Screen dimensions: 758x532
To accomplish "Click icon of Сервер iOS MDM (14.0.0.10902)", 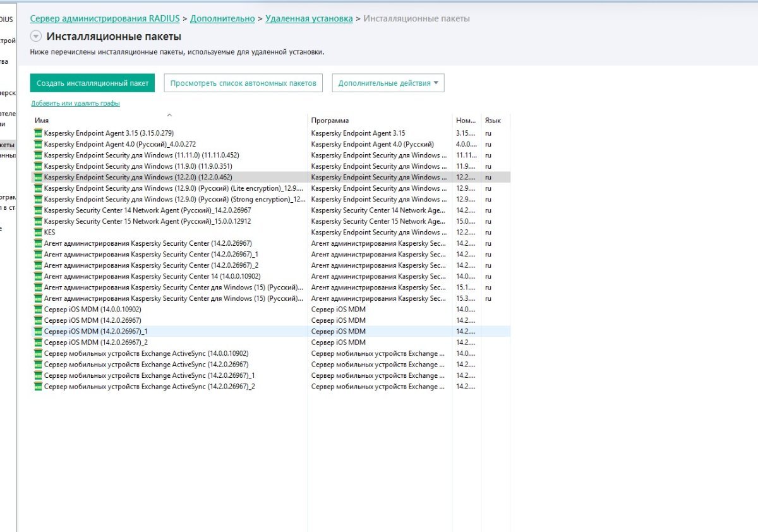I will (x=39, y=310).
